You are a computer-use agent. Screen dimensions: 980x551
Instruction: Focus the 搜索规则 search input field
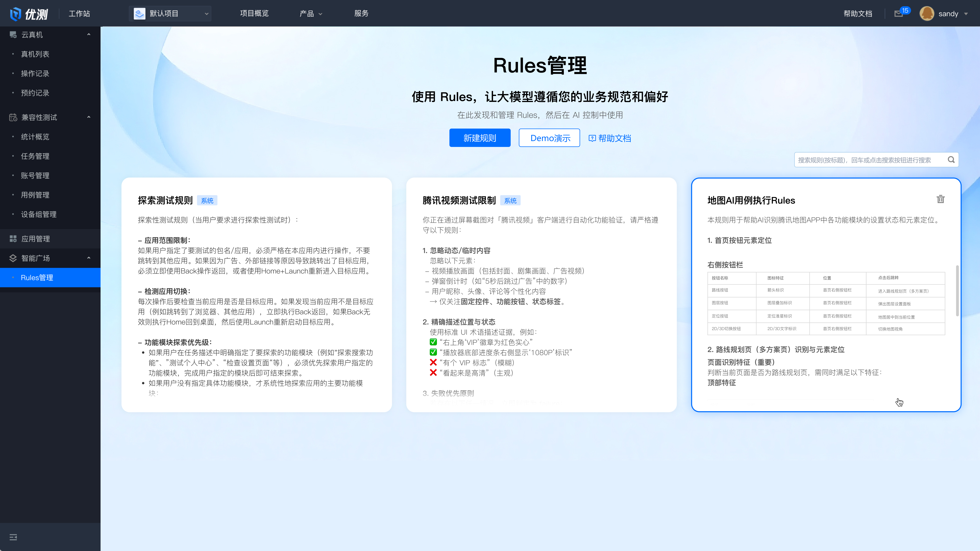click(867, 160)
